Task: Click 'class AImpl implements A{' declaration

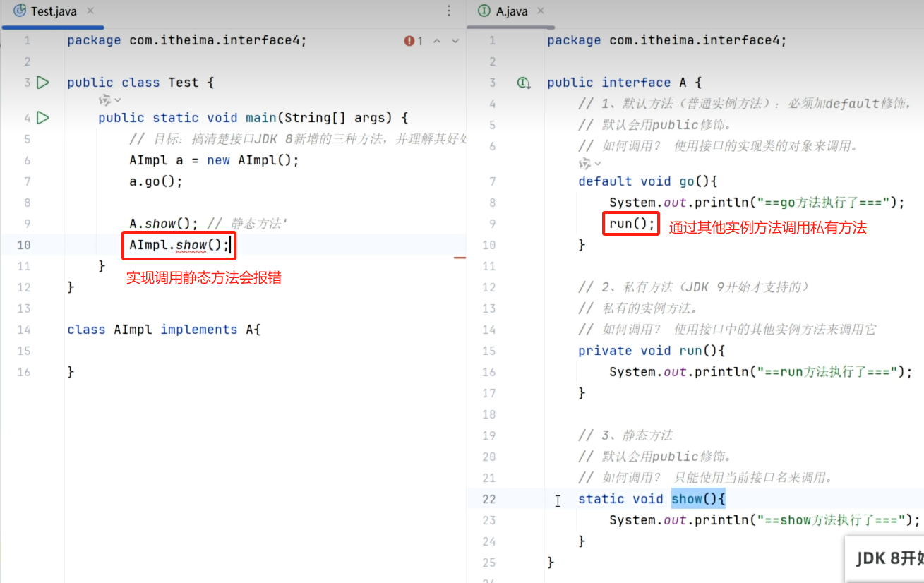Action: [x=164, y=330]
